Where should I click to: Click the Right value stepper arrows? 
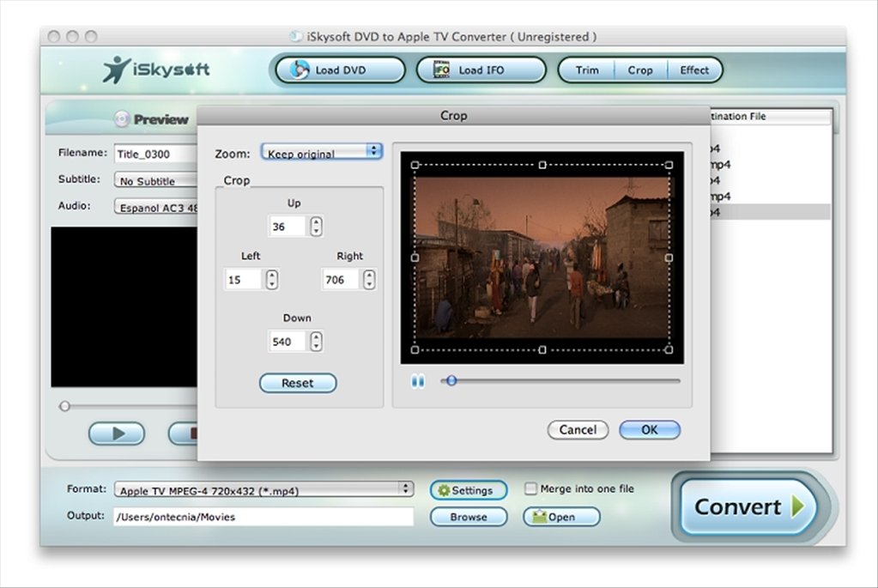(x=369, y=280)
